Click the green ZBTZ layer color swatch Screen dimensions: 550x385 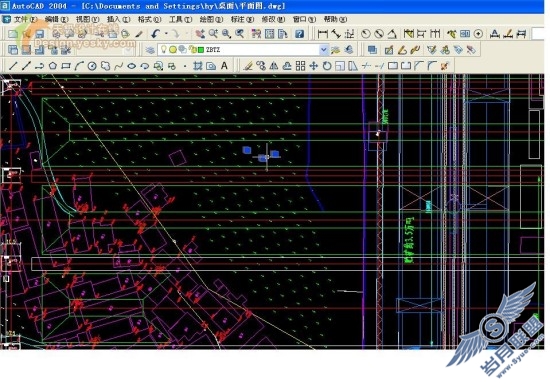click(201, 50)
